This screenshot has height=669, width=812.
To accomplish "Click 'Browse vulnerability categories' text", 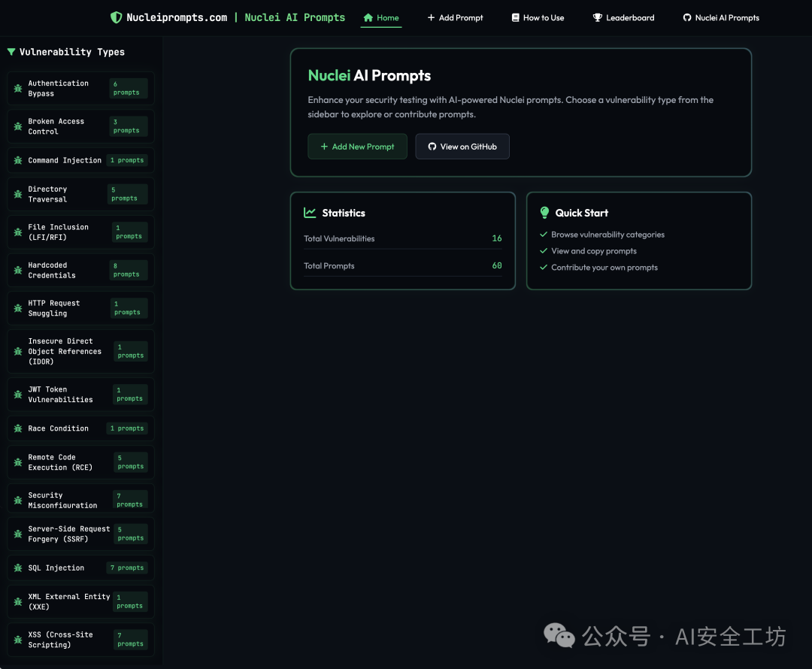I will [x=607, y=235].
